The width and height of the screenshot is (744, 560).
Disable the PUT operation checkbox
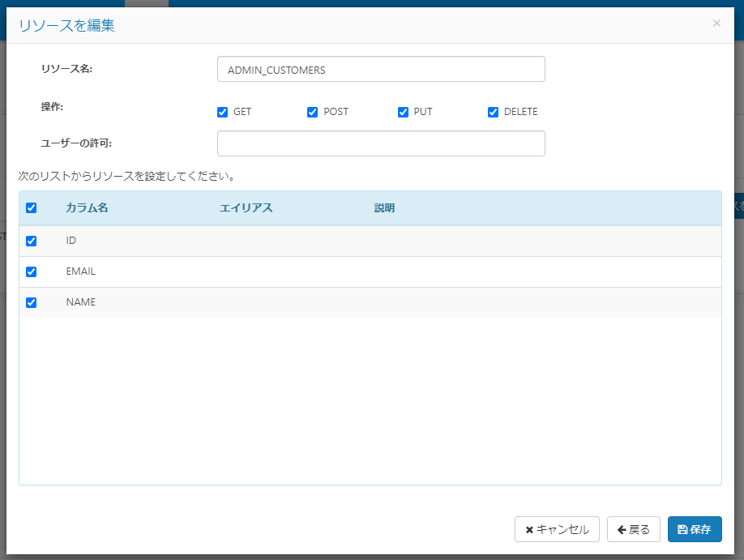[x=403, y=113]
